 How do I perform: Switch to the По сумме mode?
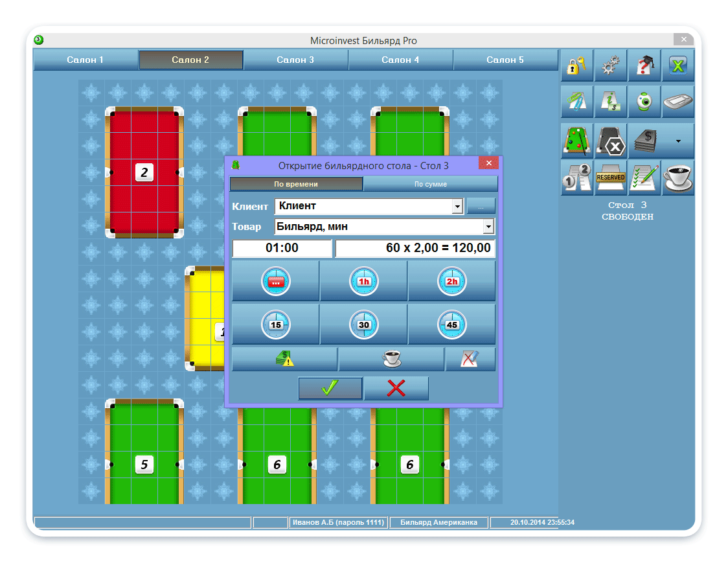pos(431,184)
